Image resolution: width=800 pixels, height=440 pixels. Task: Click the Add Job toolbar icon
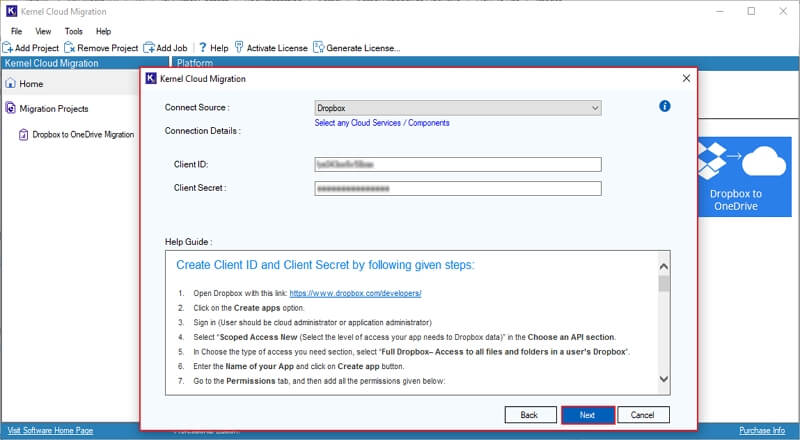pyautogui.click(x=148, y=48)
